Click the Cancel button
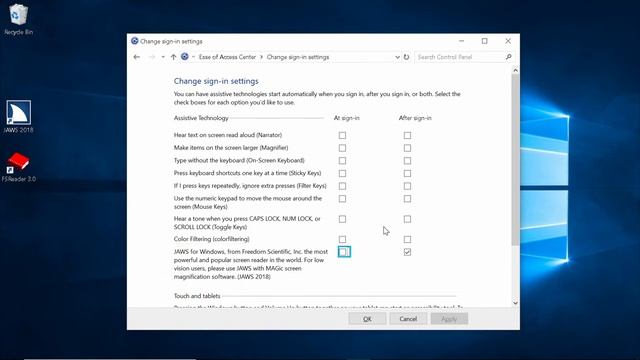Screen dimensions: 640x360 point(408,319)
